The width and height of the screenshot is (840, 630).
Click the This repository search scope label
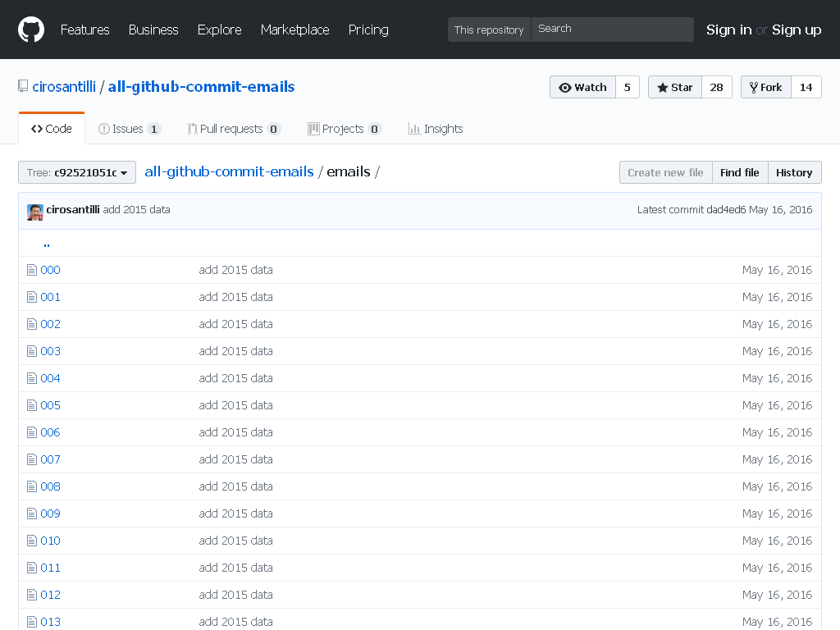489,30
